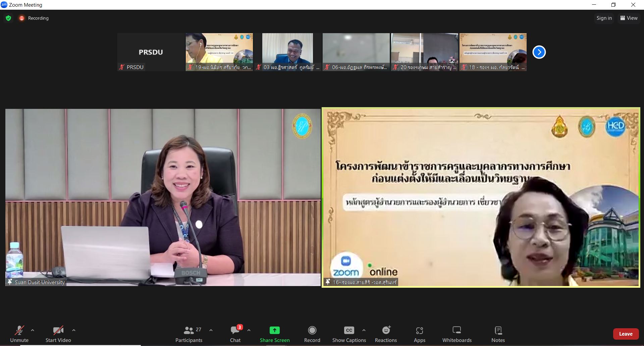The height and width of the screenshot is (346, 644).
Task: Expand video options arrow beside Start Video
Action: pos(74,330)
